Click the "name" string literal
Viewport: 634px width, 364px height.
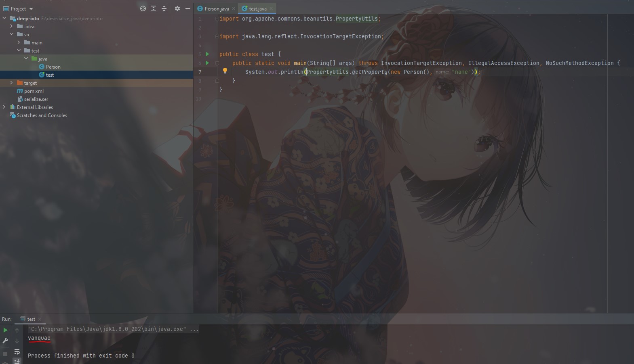click(x=461, y=72)
